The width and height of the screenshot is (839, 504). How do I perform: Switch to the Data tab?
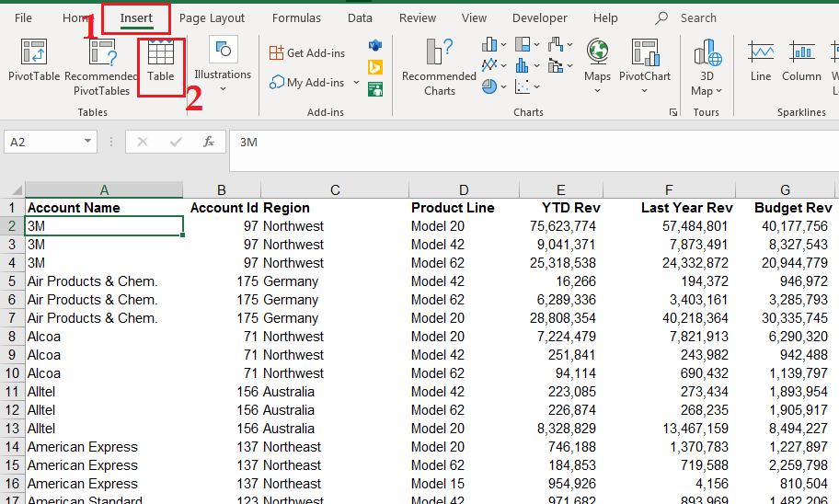point(360,17)
